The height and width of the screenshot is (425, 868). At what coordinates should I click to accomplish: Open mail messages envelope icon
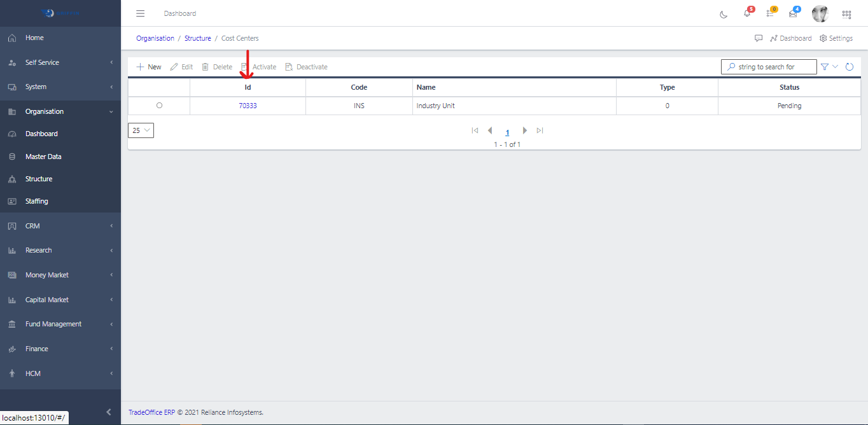click(793, 13)
